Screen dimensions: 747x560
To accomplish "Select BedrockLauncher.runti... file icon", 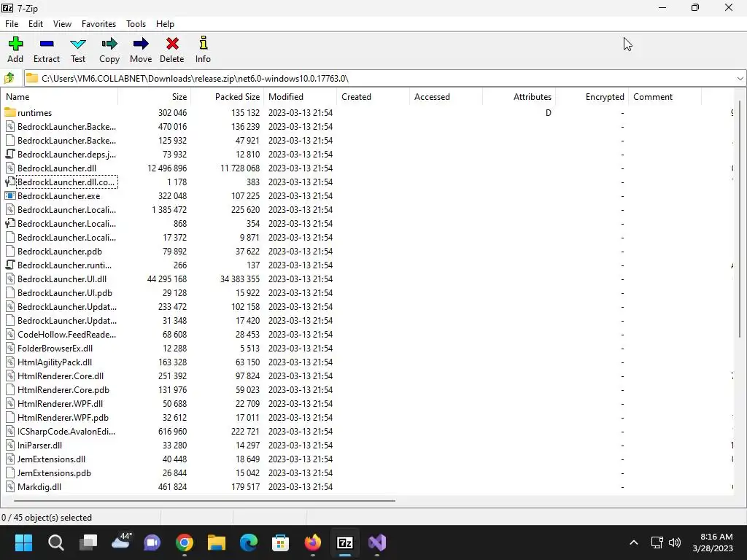I will coord(10,265).
